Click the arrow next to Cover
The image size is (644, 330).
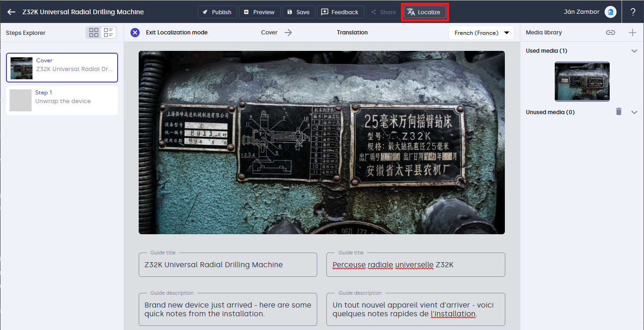(288, 33)
